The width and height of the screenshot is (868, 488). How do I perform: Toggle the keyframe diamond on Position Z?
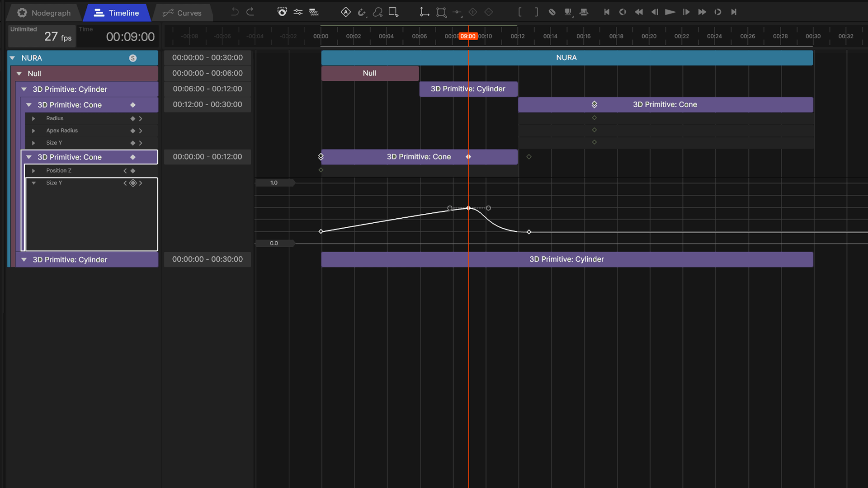click(133, 171)
